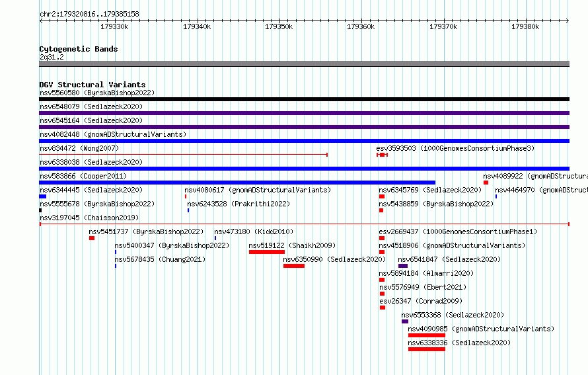Click the red nsv4089922 variant block
Screen dimensions: 588x375
(x=486, y=183)
